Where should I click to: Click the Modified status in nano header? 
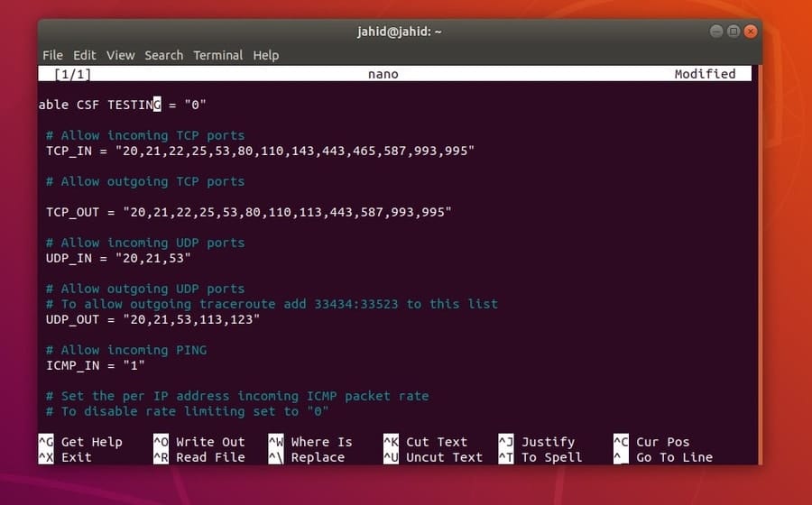coord(705,74)
